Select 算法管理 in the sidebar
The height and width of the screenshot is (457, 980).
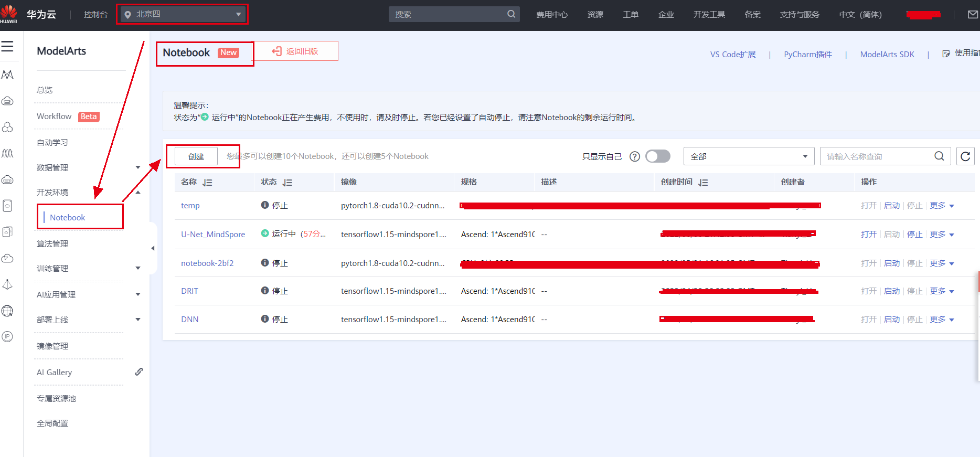[x=52, y=243]
